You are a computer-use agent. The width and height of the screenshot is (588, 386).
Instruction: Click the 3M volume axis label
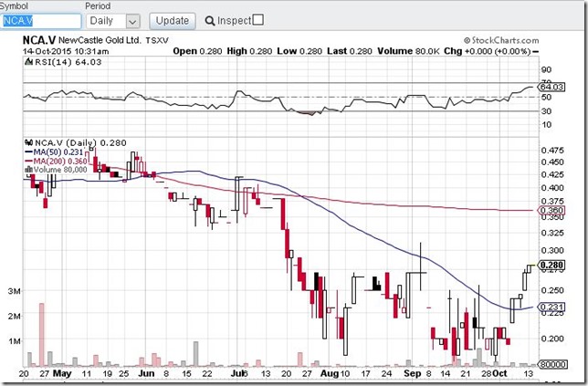(15, 291)
